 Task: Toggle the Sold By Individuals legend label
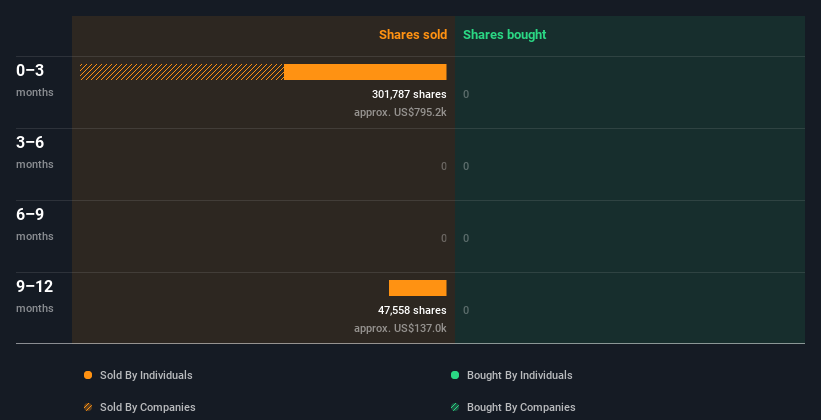pyautogui.click(x=145, y=375)
